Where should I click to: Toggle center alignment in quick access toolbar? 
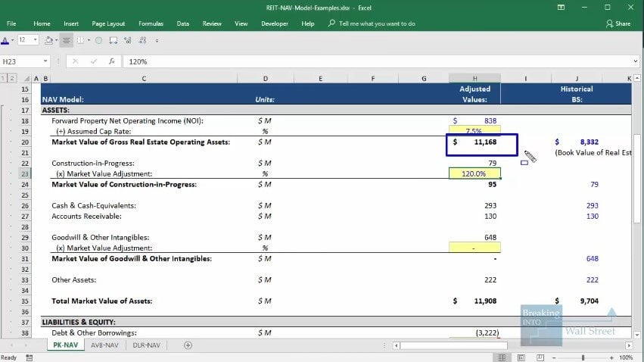66,40
